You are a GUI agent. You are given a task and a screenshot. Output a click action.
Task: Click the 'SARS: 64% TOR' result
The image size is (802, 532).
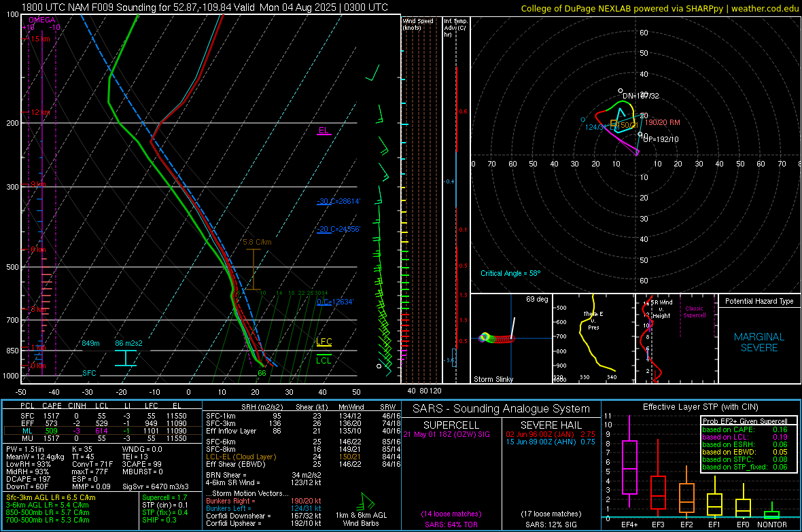click(451, 525)
